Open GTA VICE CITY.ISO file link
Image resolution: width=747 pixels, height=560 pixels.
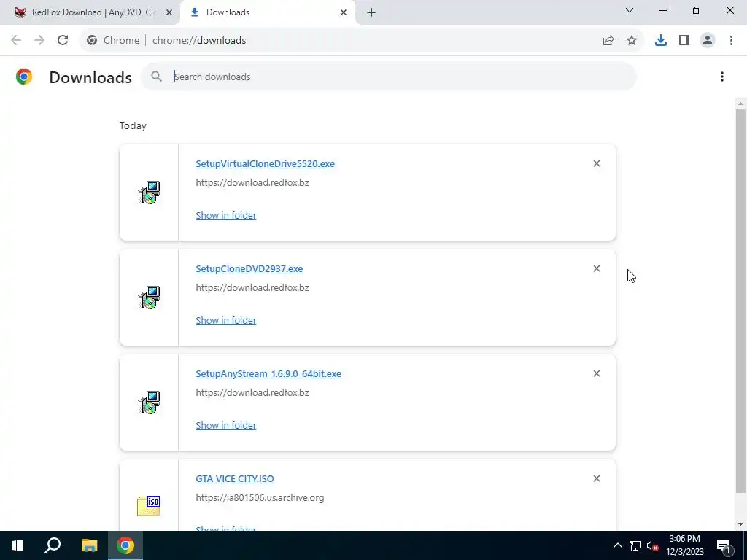pyautogui.click(x=235, y=478)
